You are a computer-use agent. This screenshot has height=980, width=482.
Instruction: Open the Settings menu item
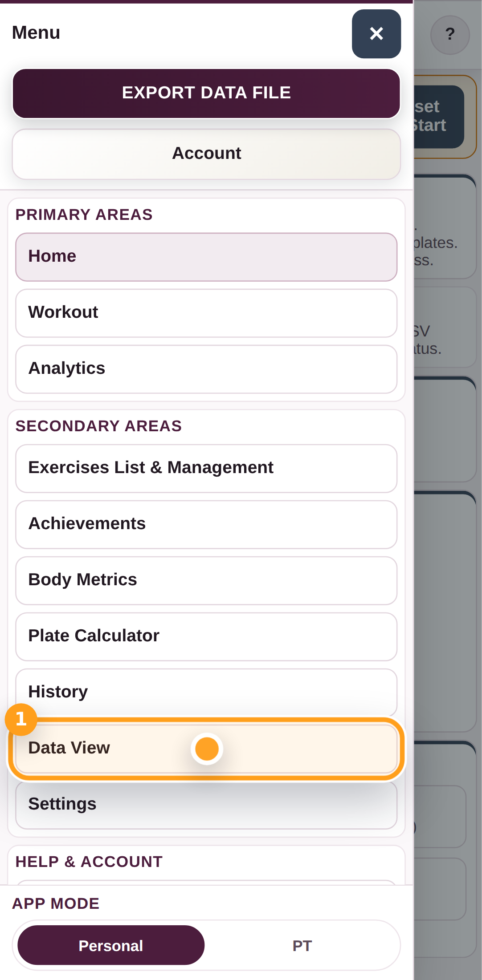206,805
